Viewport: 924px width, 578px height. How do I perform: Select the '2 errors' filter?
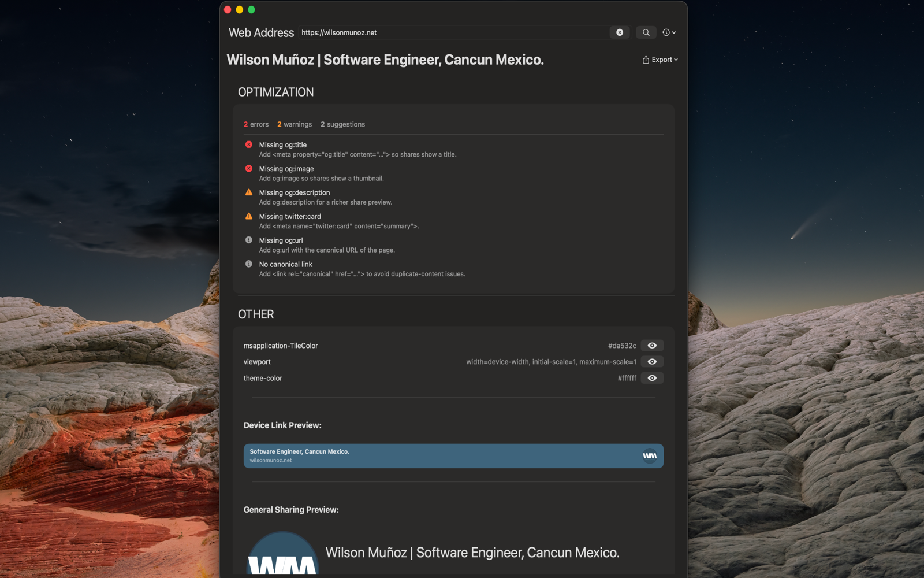click(256, 124)
